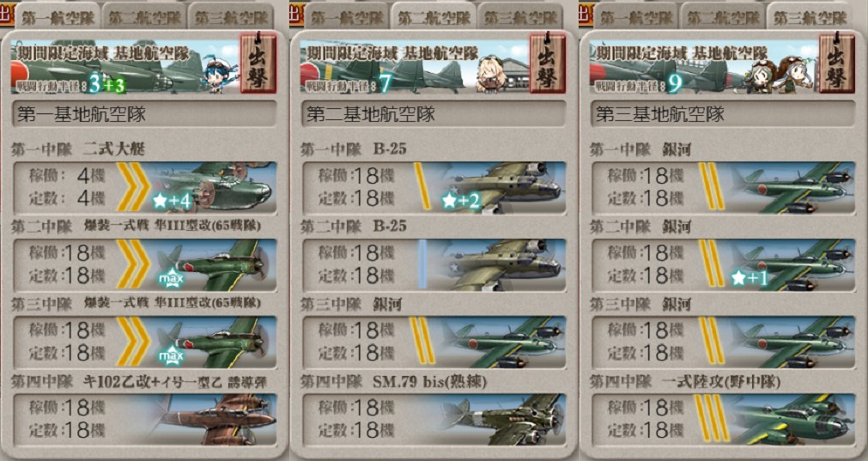Switch to 第二航空隊 tab in the left panel
868x461 pixels.
pos(144,16)
